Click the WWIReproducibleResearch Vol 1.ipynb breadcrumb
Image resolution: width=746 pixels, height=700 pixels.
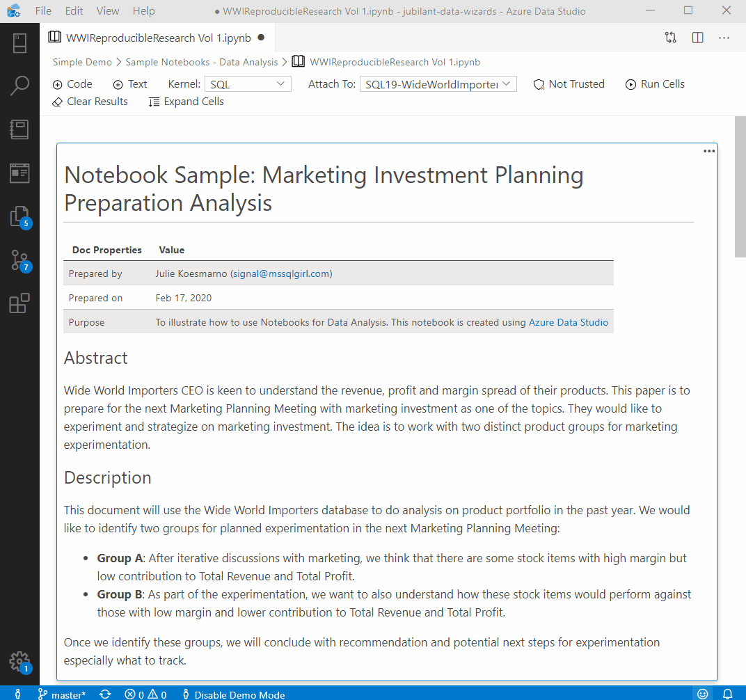tap(395, 63)
